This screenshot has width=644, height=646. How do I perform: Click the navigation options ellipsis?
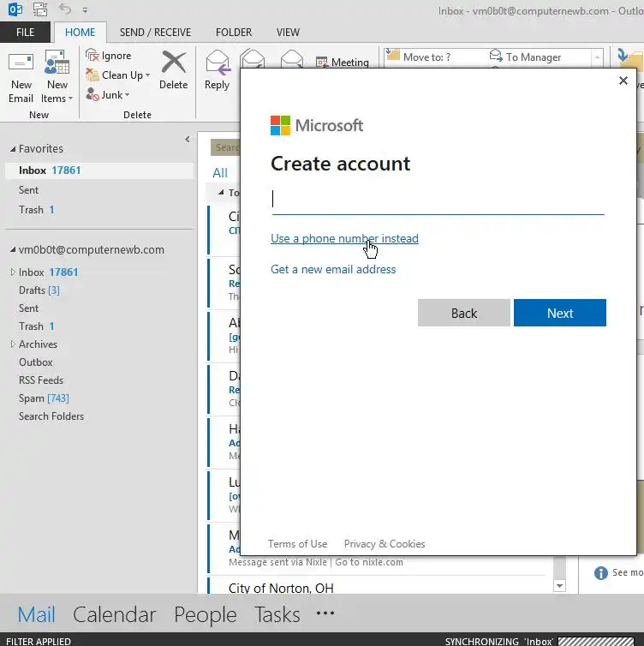point(325,613)
